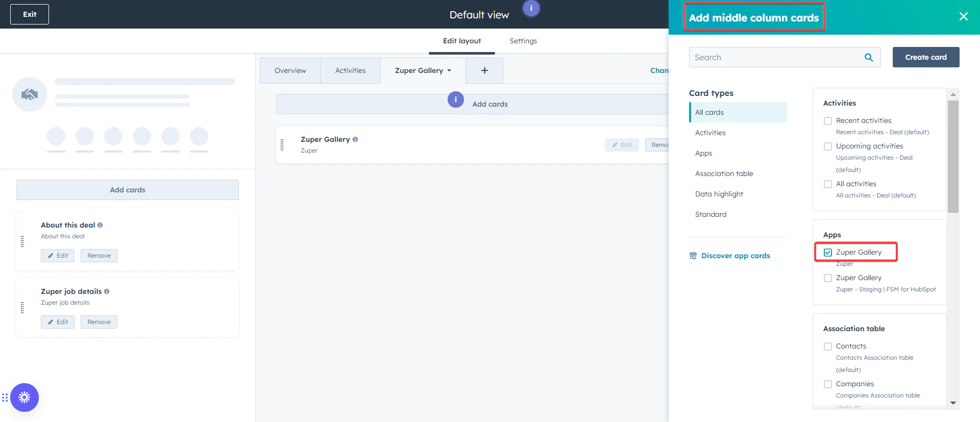Screen dimensions: 980x422
Task: Click the info icon beside Zuper Gallery card title
Action: tap(355, 139)
